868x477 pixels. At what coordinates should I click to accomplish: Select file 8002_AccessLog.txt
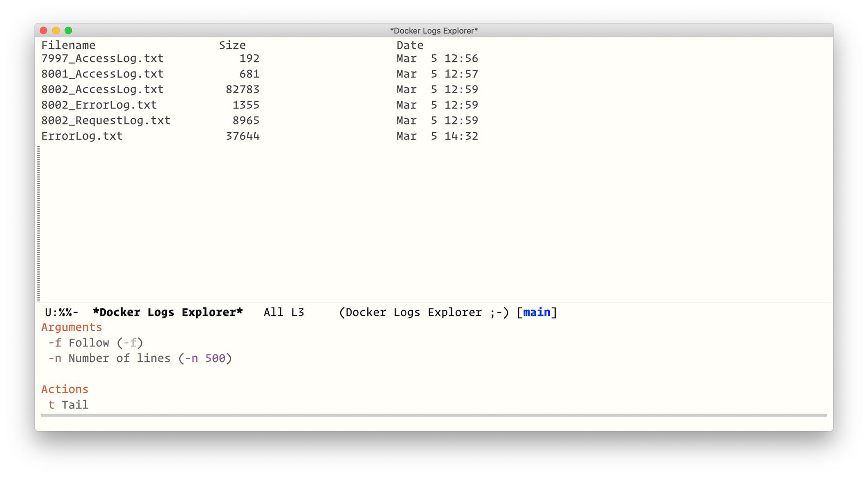coord(103,89)
